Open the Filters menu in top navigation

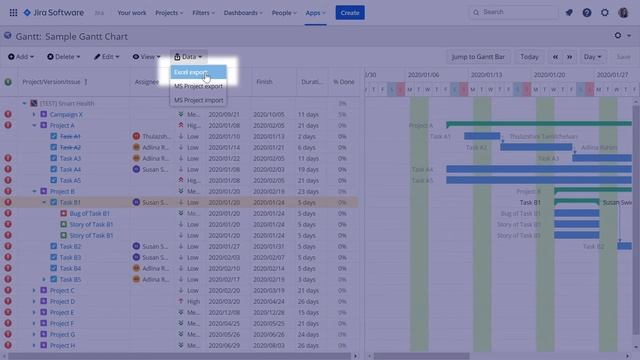point(203,13)
